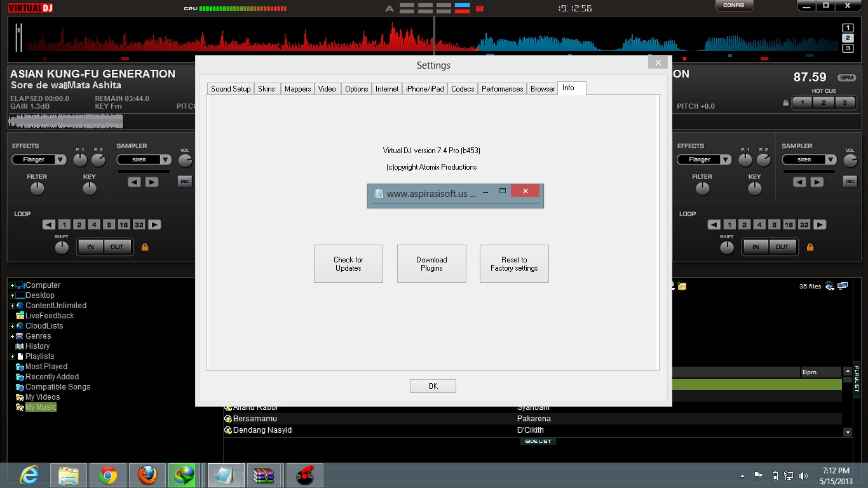Toggle the right deck hot cue lock icon
The height and width of the screenshot is (488, 868).
pos(786,103)
